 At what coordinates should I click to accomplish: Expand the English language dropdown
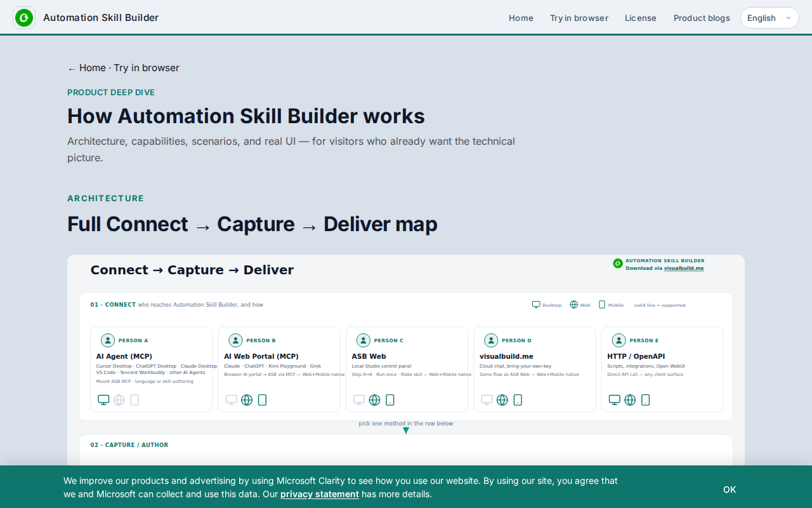[x=769, y=18]
